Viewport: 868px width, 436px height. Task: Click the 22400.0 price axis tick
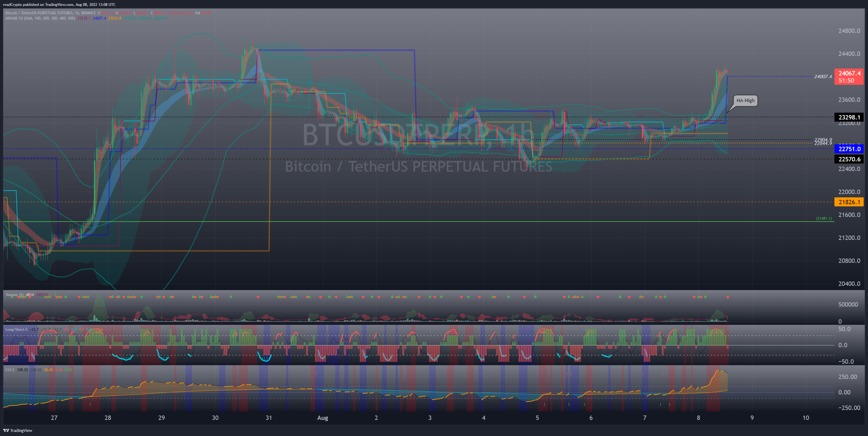pos(849,169)
